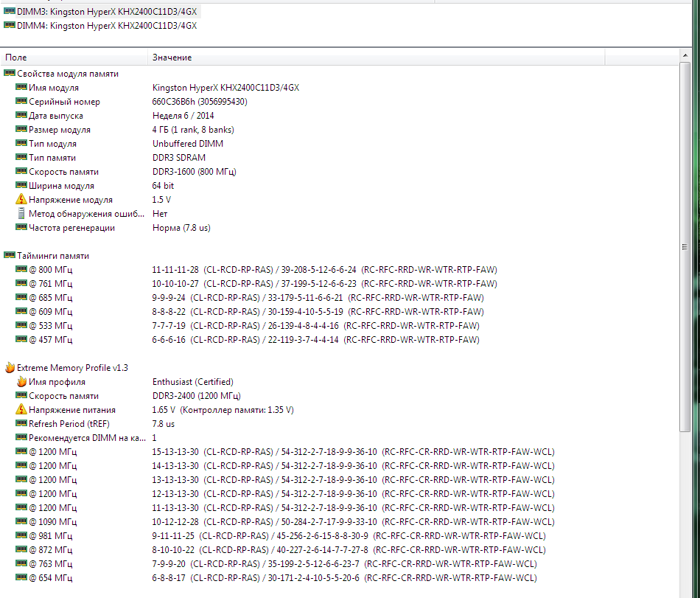This screenshot has height=598, width=700.
Task: Select the 'Метод обнаружения ошиб...' field label
Action: point(87,214)
